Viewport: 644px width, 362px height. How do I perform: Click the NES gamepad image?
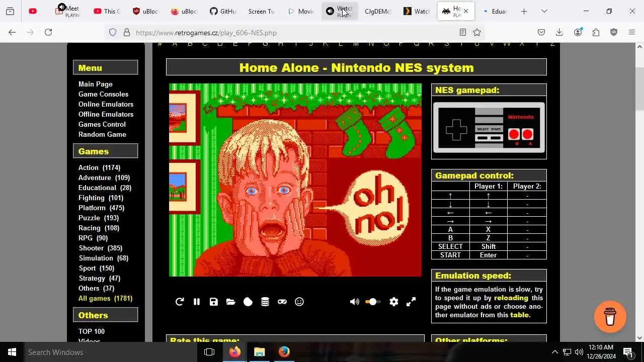click(x=489, y=127)
